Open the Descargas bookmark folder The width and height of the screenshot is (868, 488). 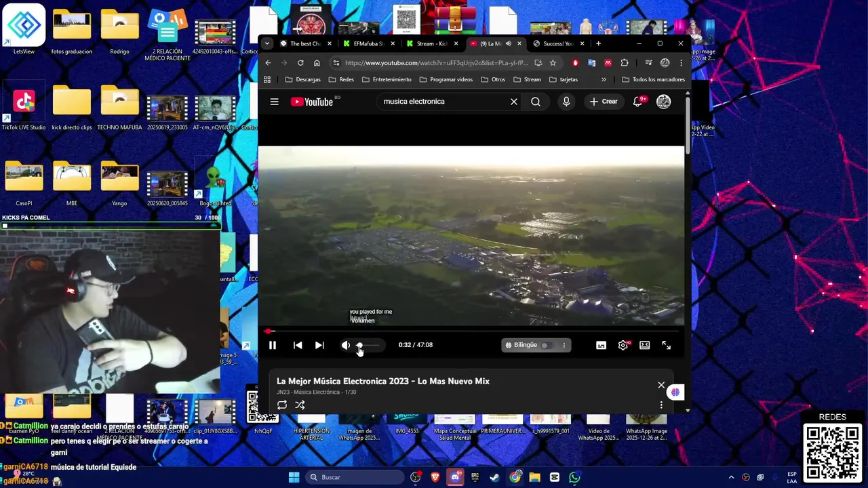(302, 79)
